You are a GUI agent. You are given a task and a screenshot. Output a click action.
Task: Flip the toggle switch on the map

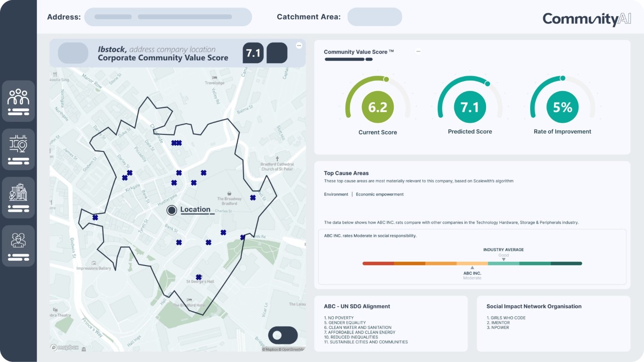(x=283, y=335)
